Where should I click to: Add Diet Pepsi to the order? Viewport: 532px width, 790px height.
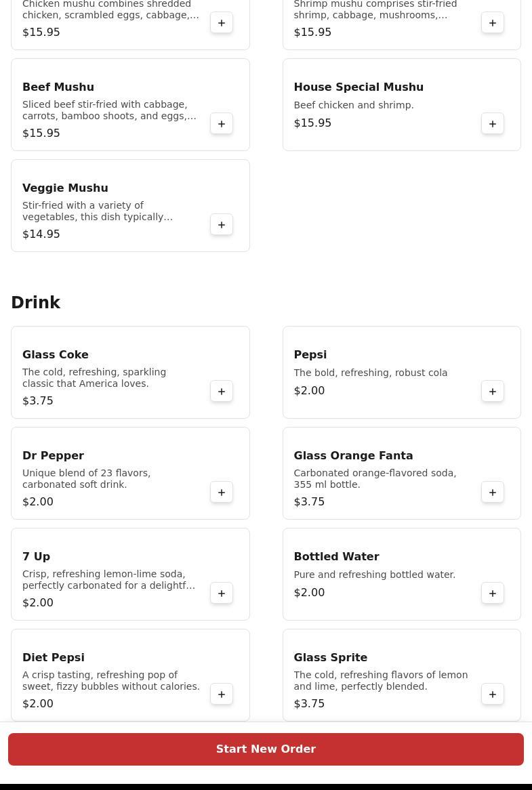[x=222, y=694]
